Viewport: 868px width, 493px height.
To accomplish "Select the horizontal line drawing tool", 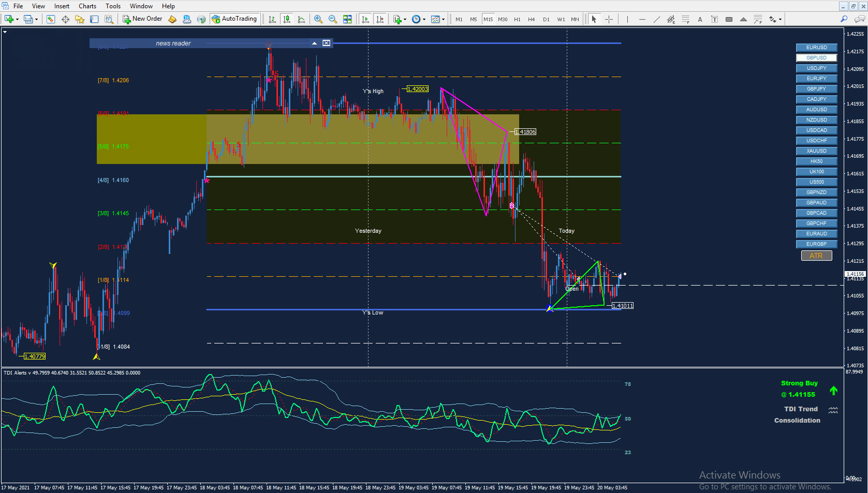I will click(642, 19).
